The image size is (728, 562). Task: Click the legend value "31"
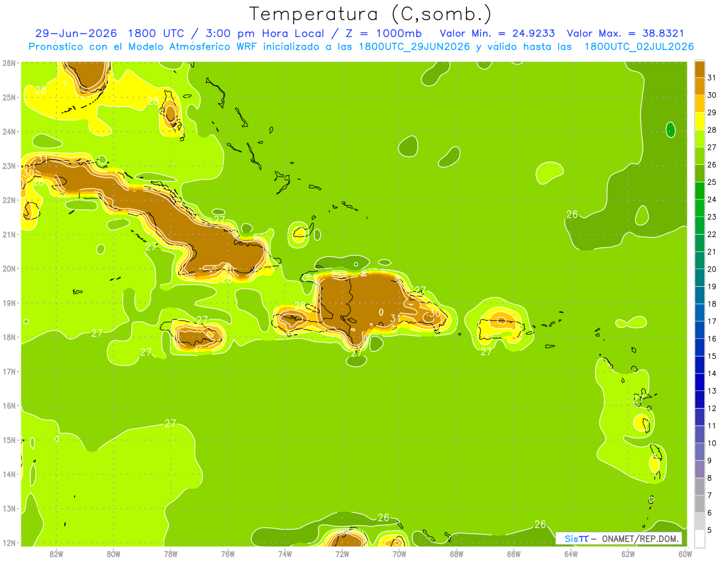(x=712, y=78)
